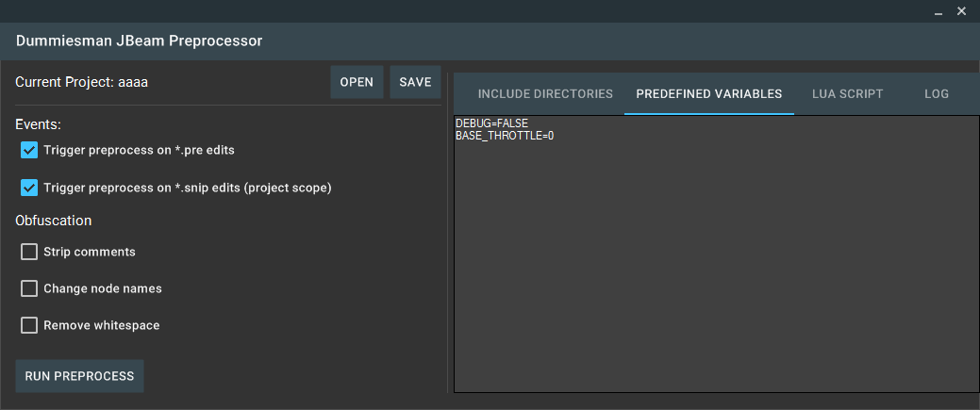
Task: Open the Lua Script tab
Action: [x=848, y=93]
